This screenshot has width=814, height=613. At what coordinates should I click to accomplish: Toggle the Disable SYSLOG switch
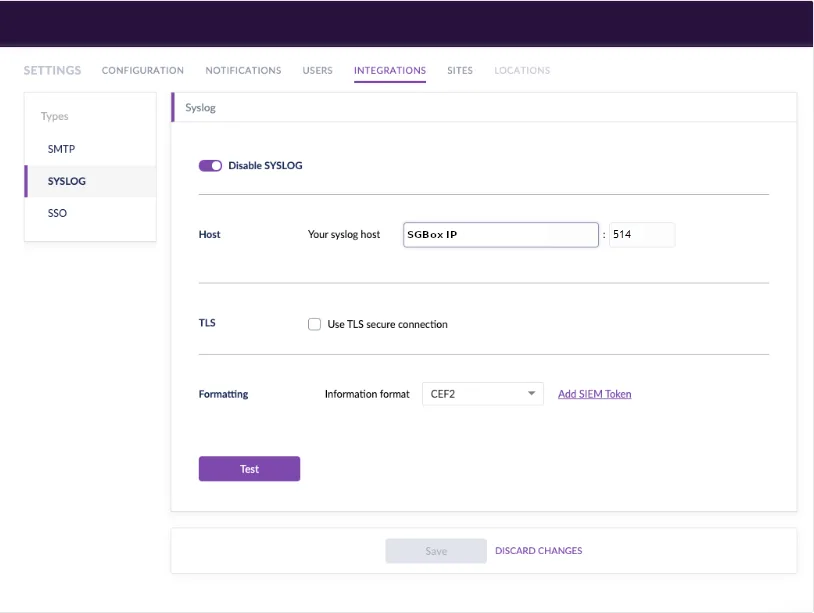[210, 166]
